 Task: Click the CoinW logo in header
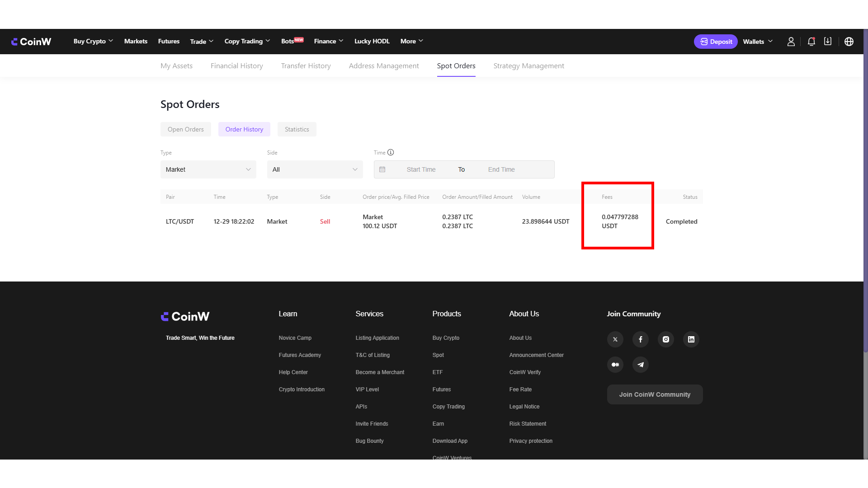tap(31, 42)
